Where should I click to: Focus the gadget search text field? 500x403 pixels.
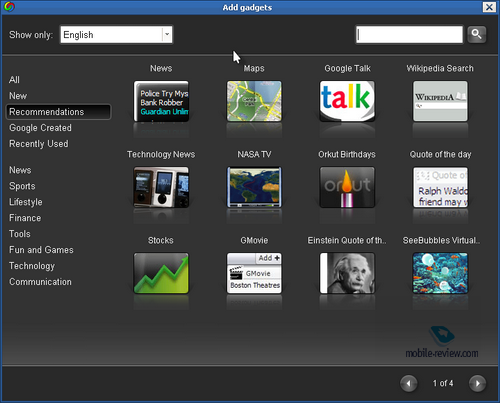(x=409, y=34)
